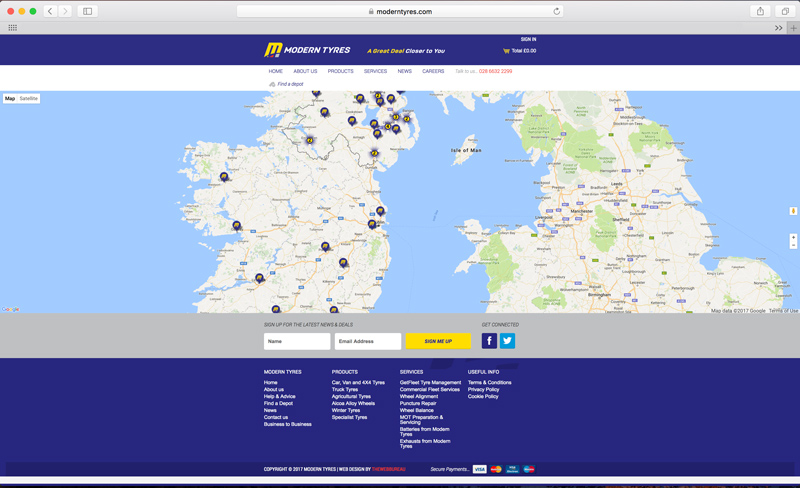This screenshot has width=800, height=488.
Task: Open the Safari share menu
Action: point(760,11)
